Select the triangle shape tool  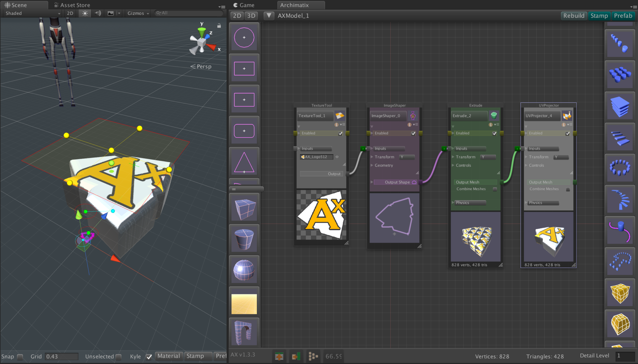coord(244,161)
